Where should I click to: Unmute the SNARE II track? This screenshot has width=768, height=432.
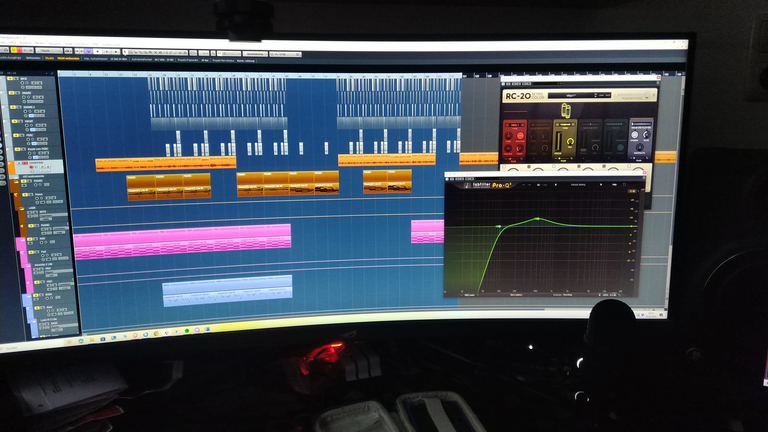tap(13, 107)
